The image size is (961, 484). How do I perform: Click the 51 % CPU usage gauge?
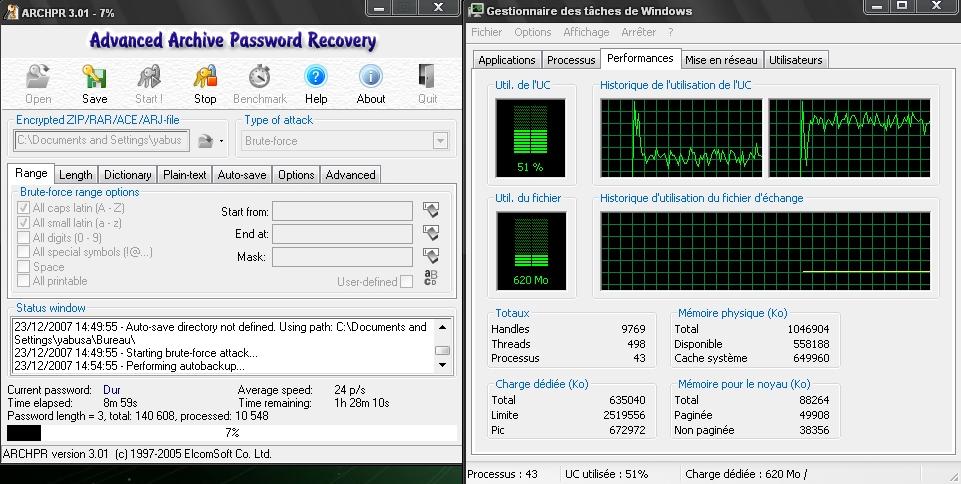click(x=531, y=138)
